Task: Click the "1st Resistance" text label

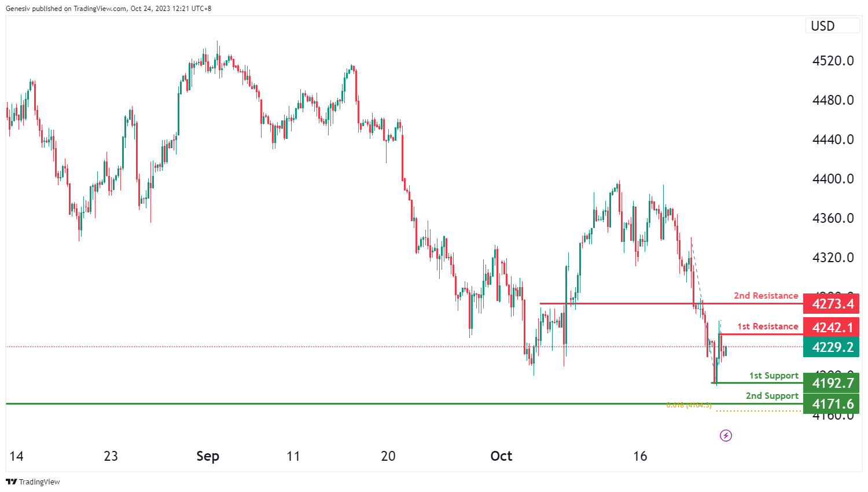Action: (x=767, y=326)
